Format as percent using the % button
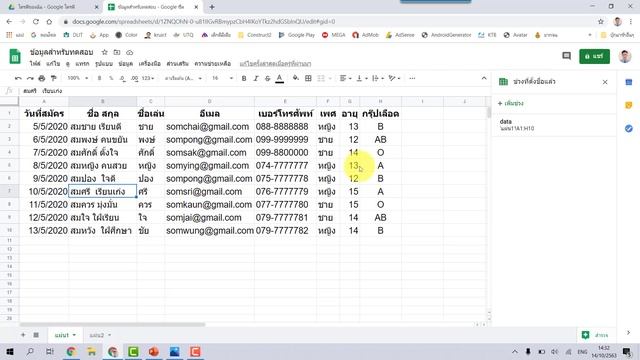Viewport: 640px width, 360px height. tap(111, 78)
